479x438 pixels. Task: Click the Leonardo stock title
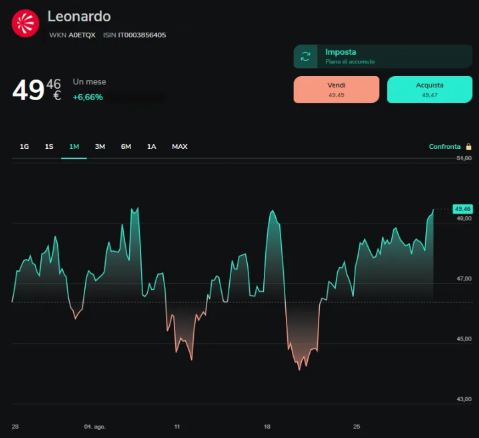[79, 16]
